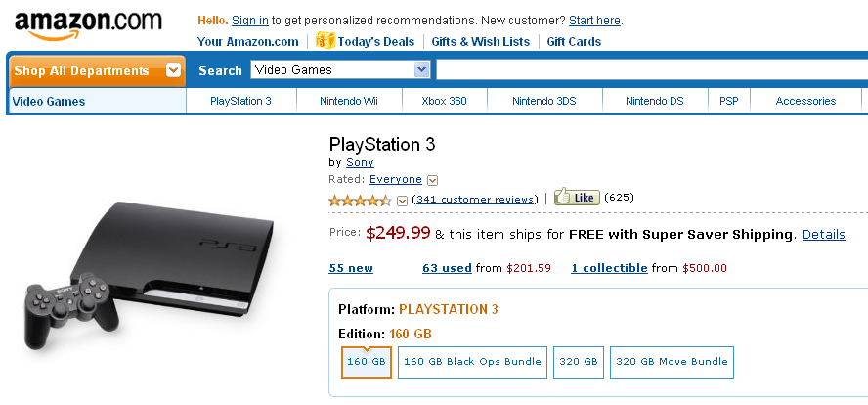868x405 pixels.
Task: Click the Amazon.com logo
Action: 88,25
